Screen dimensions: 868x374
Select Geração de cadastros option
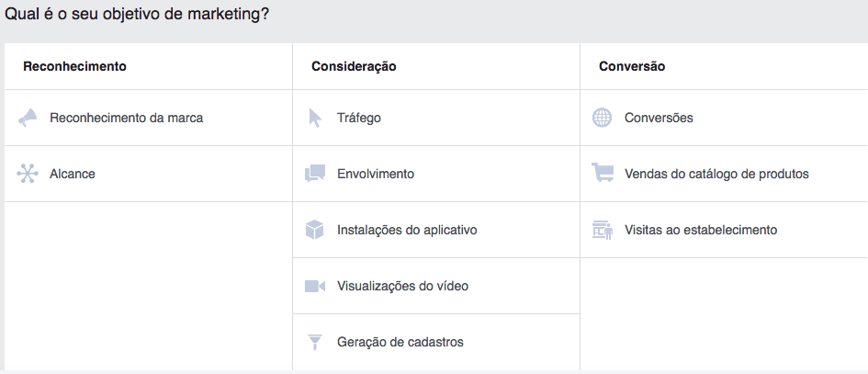pyautogui.click(x=400, y=342)
